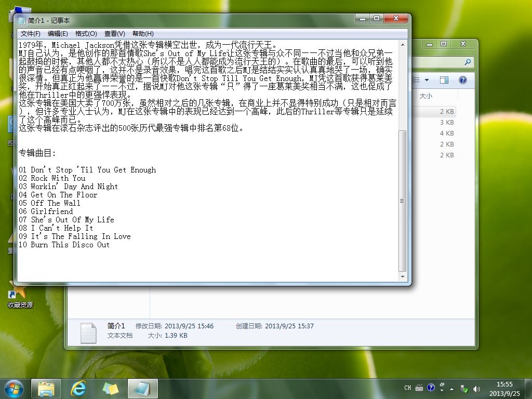Screen dimensions: 532x399
Task: Click track line 10 Burn This Disco Out
Action: (x=64, y=245)
